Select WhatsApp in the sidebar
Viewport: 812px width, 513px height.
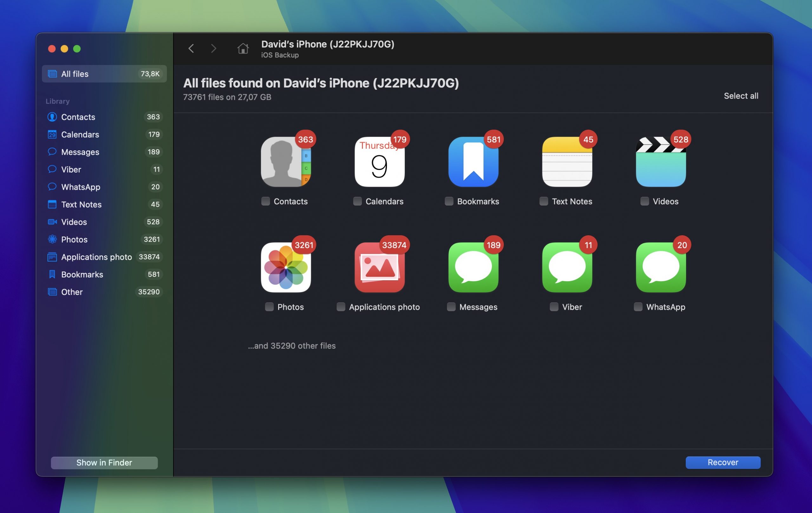[104, 187]
